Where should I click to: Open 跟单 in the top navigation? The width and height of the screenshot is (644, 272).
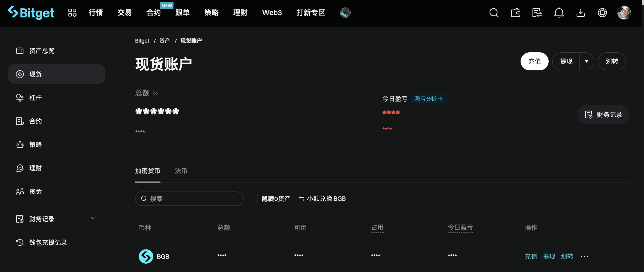(182, 13)
